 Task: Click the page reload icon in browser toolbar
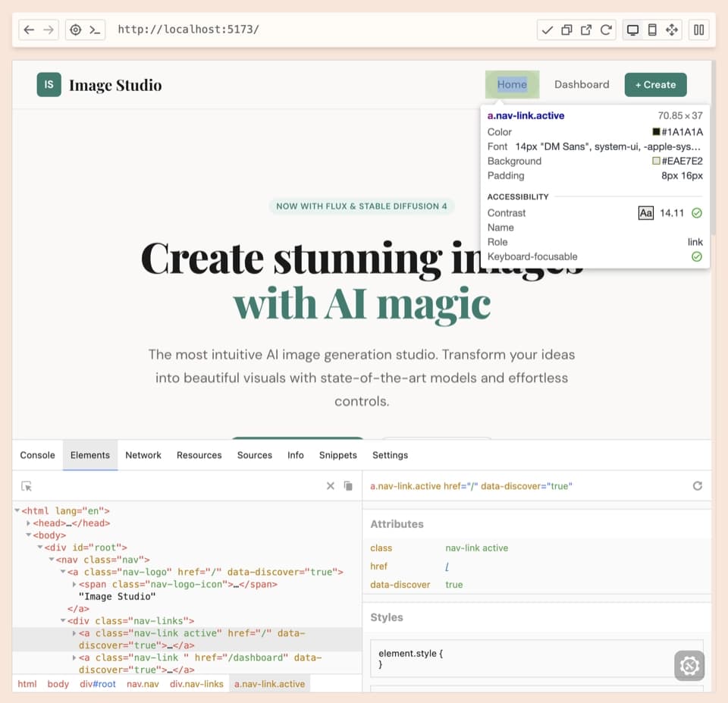(606, 30)
